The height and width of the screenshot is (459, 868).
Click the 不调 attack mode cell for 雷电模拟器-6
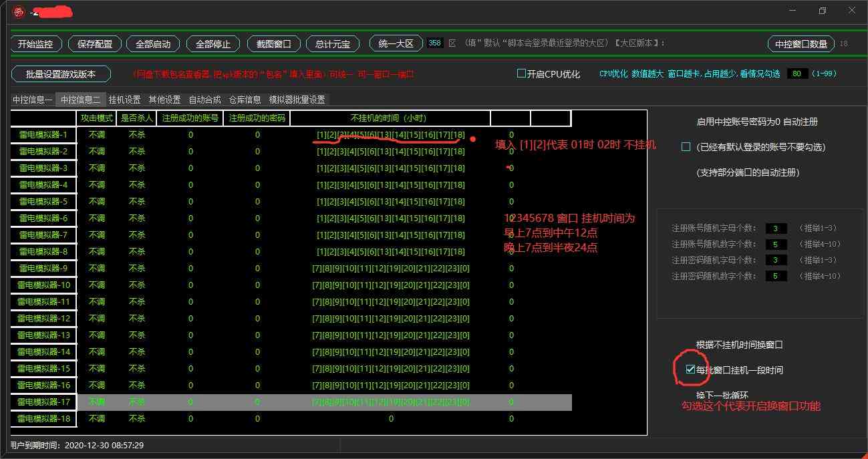[x=97, y=218]
